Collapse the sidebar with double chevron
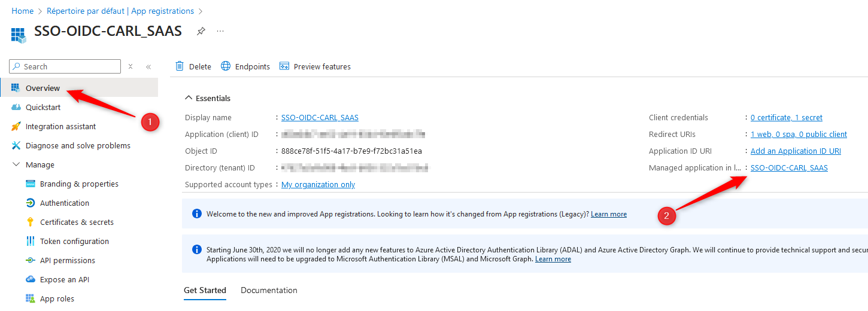This screenshot has width=868, height=311. pyautogui.click(x=148, y=66)
